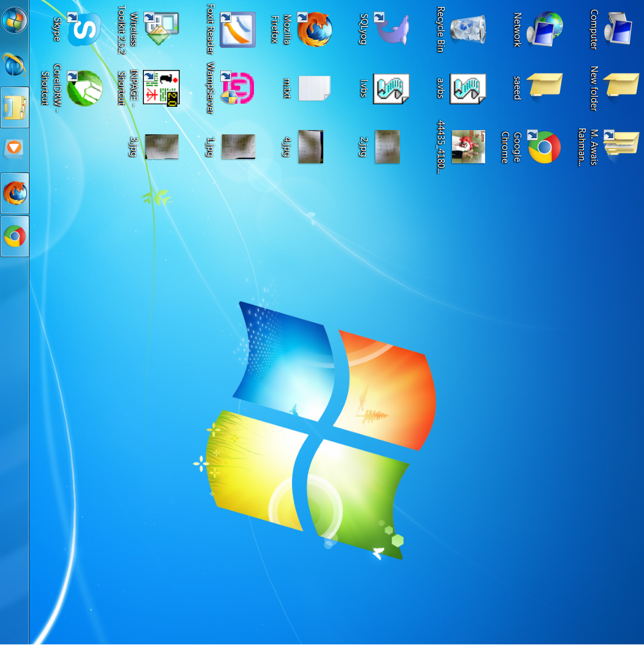644x645 pixels.
Task: Launch the INPAGE shortcut
Action: [x=161, y=88]
